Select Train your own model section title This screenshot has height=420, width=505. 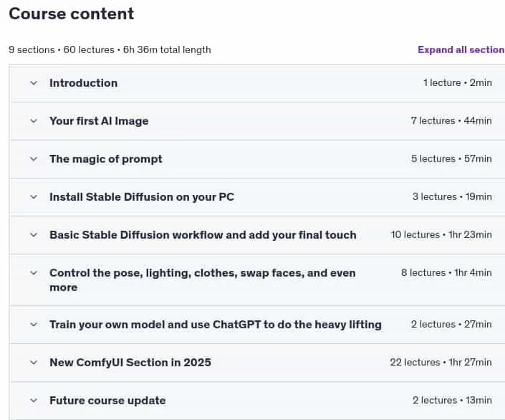(216, 325)
